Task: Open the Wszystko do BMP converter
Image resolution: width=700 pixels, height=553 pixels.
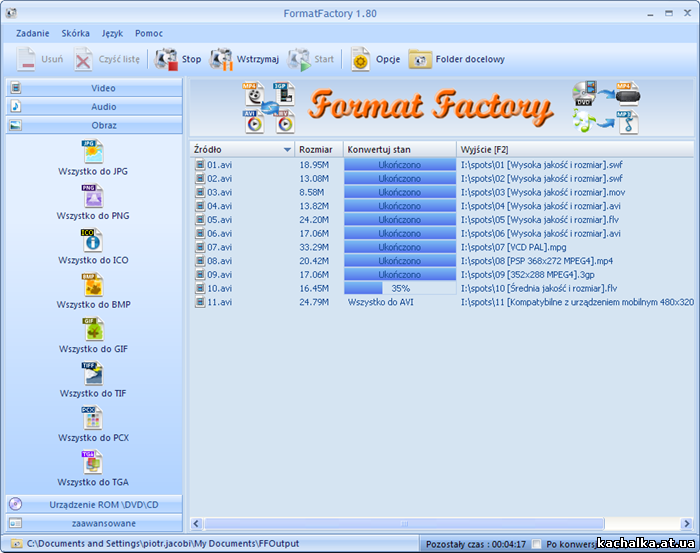Action: [x=93, y=285]
